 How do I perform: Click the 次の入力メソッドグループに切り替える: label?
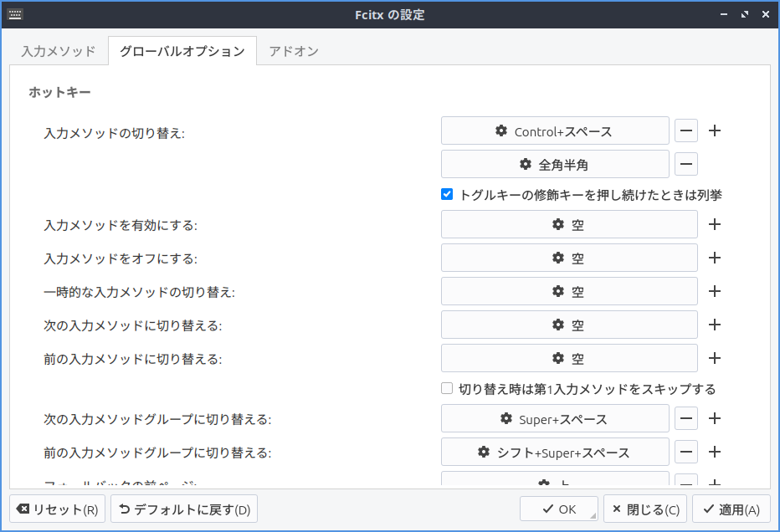157,419
